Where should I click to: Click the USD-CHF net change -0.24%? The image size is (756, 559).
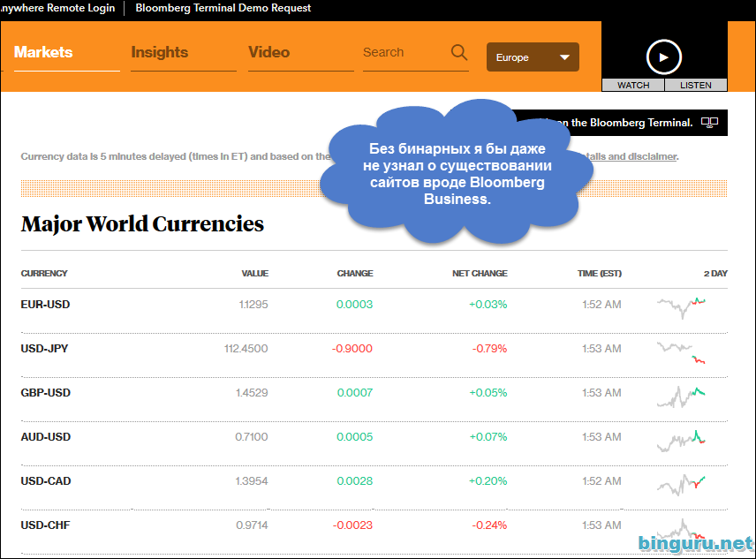point(489,525)
